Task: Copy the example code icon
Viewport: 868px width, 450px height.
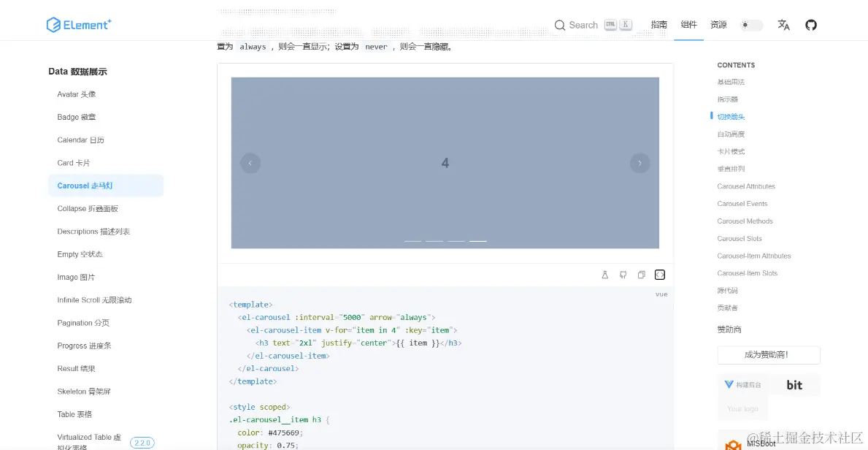Action: [642, 275]
